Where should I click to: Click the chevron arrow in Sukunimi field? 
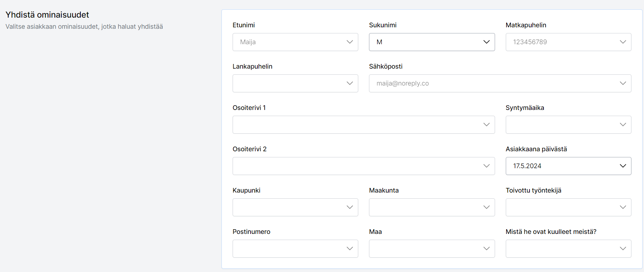click(x=486, y=42)
